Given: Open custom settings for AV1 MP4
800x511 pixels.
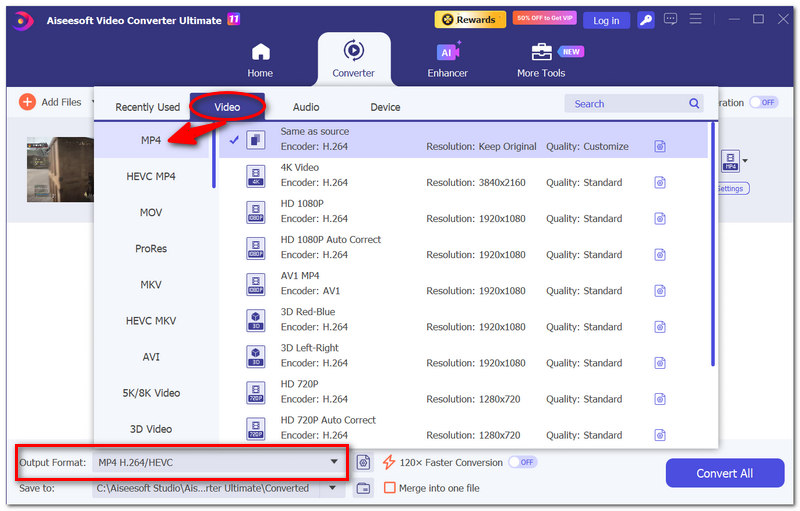Looking at the screenshot, I should (x=660, y=291).
